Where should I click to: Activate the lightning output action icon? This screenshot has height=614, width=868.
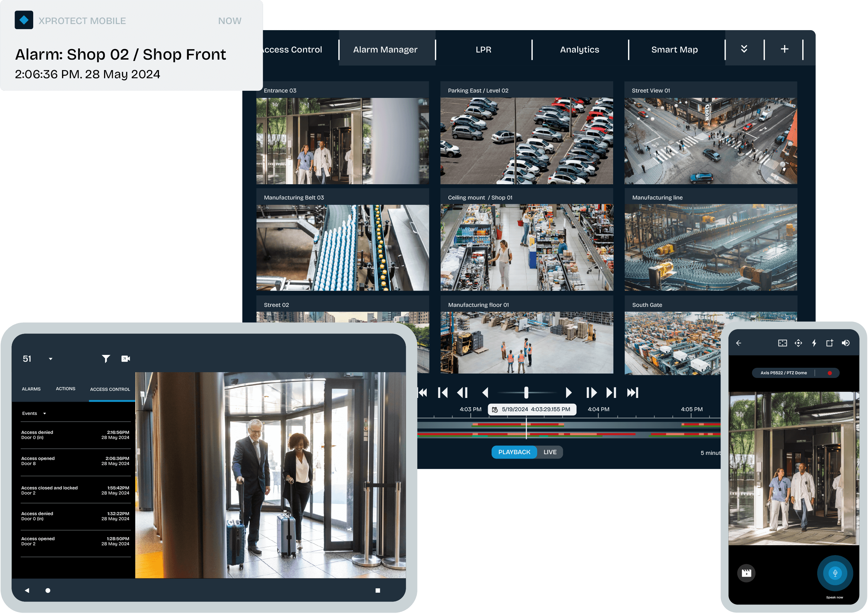pyautogui.click(x=814, y=343)
